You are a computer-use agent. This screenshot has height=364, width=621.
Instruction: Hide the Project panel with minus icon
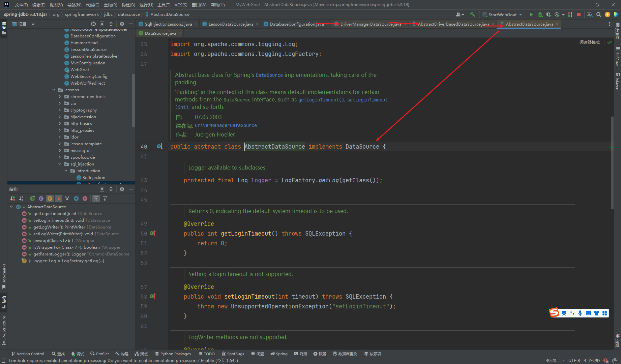[x=131, y=24]
